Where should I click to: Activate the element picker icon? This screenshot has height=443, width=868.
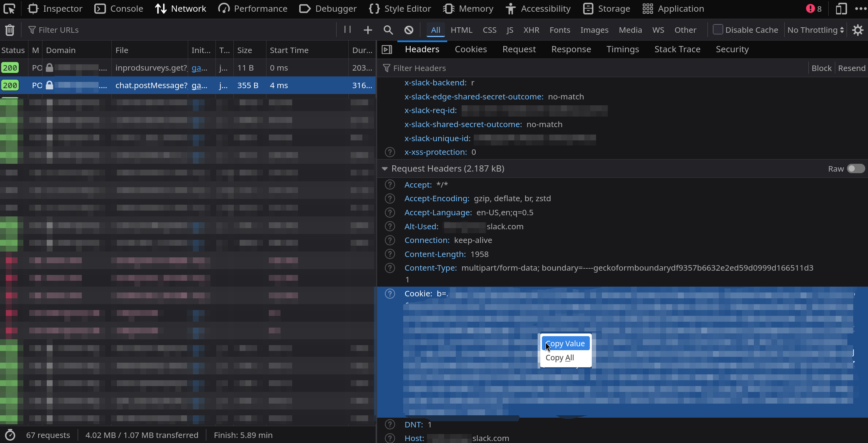[x=9, y=9]
